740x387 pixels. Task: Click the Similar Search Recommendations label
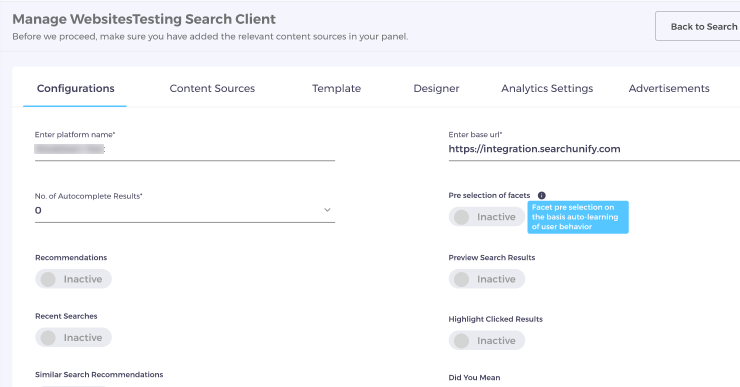[x=99, y=374]
